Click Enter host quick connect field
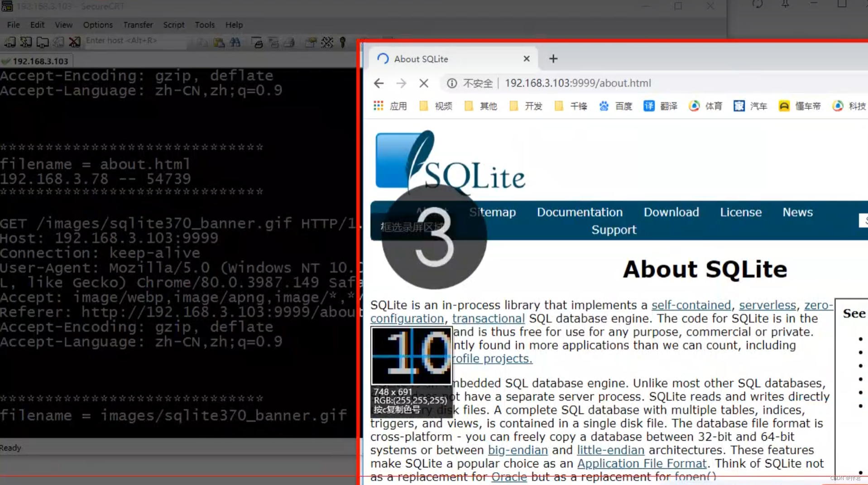The width and height of the screenshot is (868, 485). [x=136, y=41]
